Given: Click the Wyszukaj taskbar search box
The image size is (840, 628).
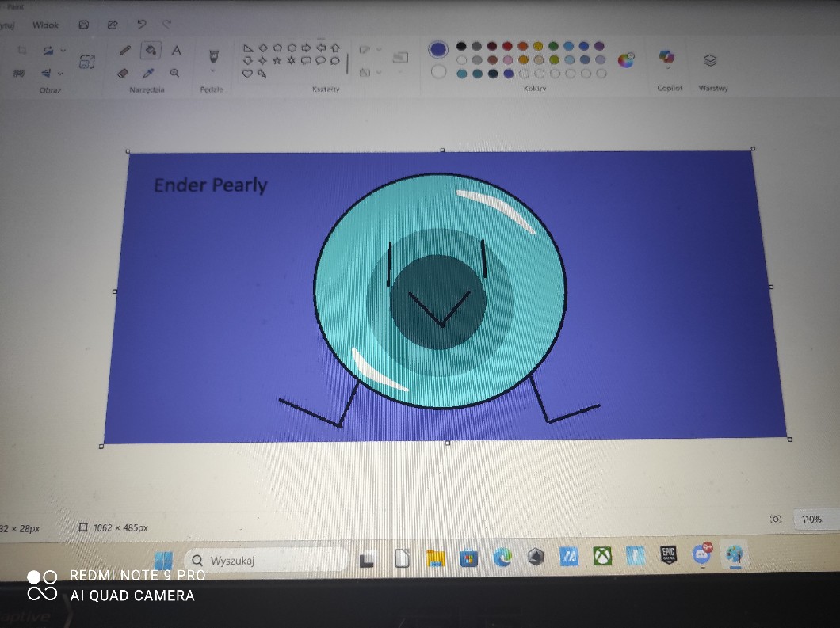Looking at the screenshot, I should coord(265,560).
